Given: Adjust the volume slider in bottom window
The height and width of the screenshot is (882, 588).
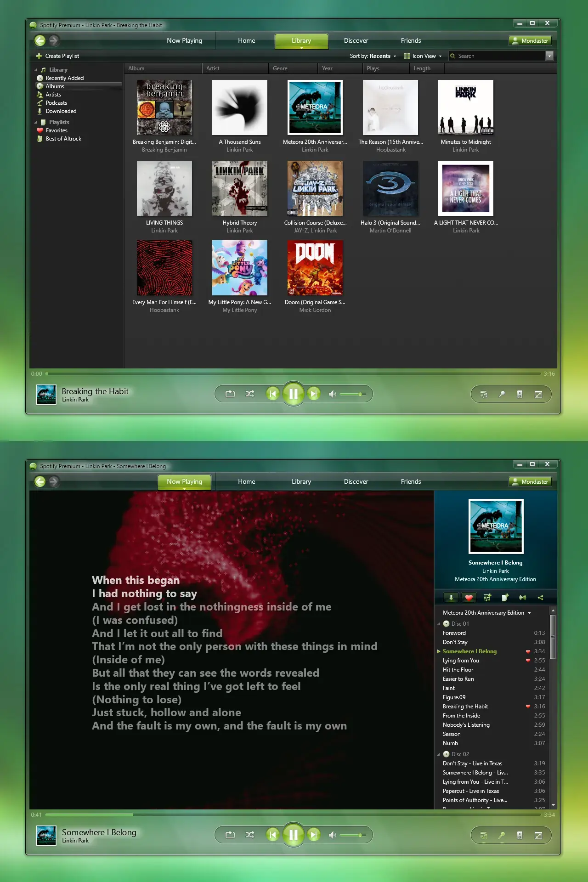Looking at the screenshot, I should click(x=353, y=835).
